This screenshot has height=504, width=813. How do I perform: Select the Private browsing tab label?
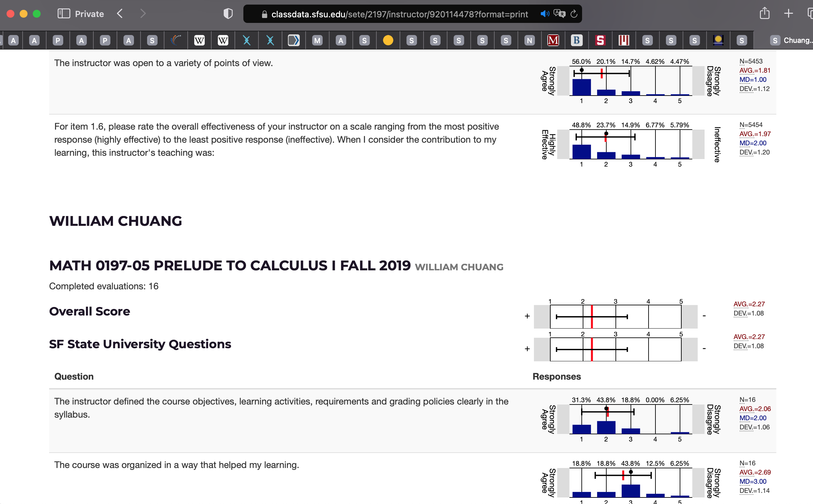89,14
